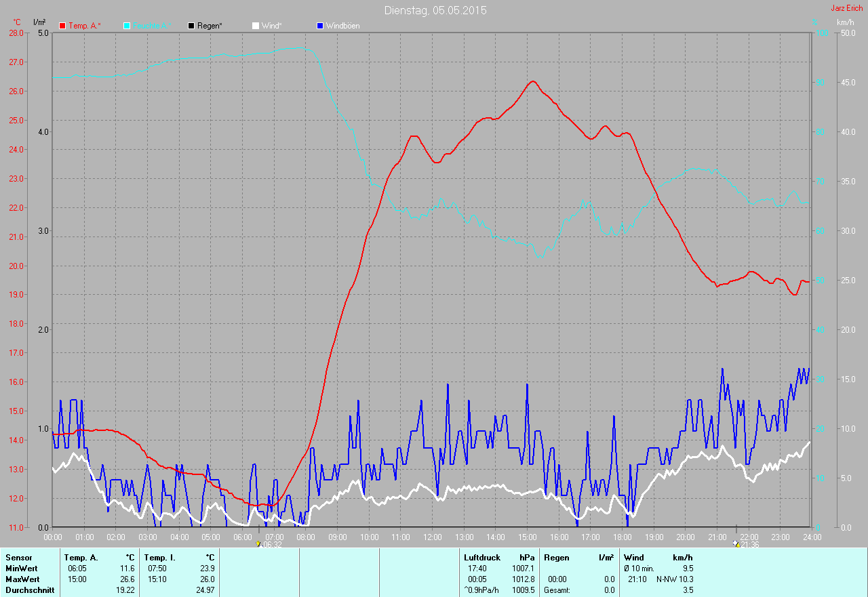Click average indoor temperature '24.97'
The image size is (868, 597).
point(205,590)
